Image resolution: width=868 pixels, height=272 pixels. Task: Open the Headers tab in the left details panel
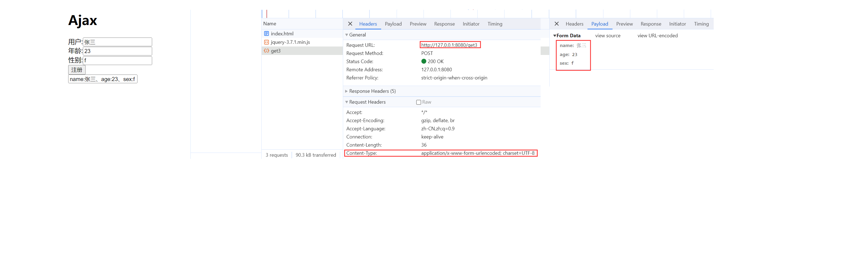pos(368,24)
